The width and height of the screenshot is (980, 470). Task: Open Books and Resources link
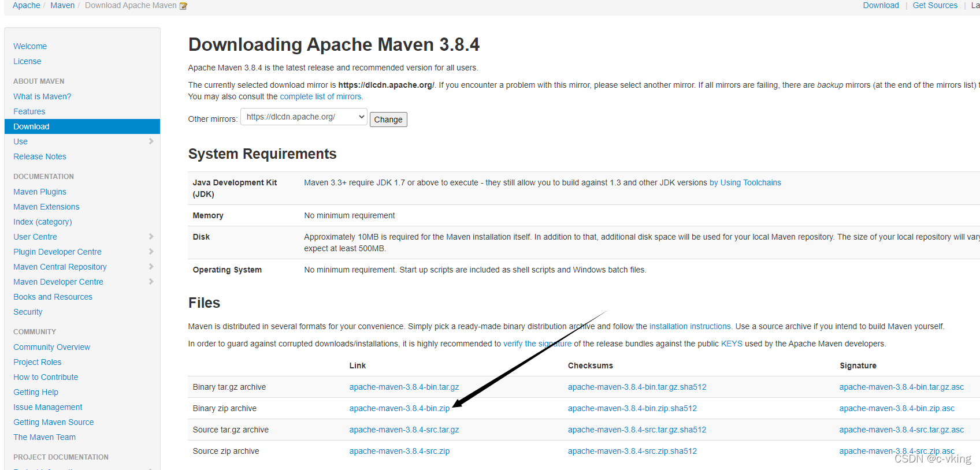(x=53, y=297)
